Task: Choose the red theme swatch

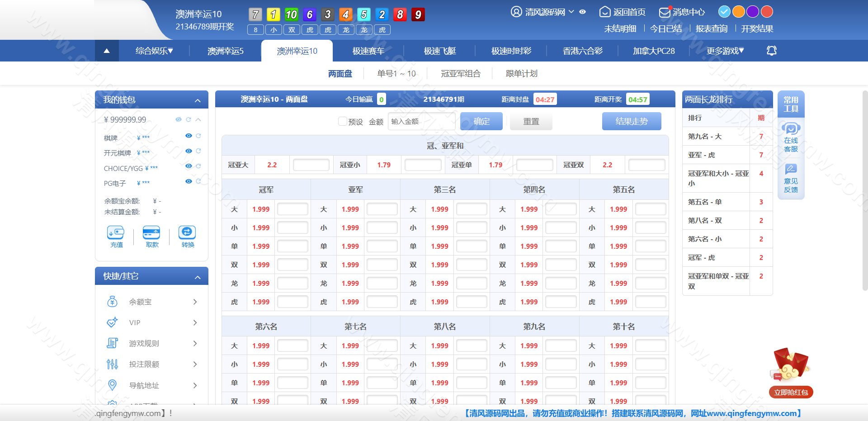Action: [767, 11]
